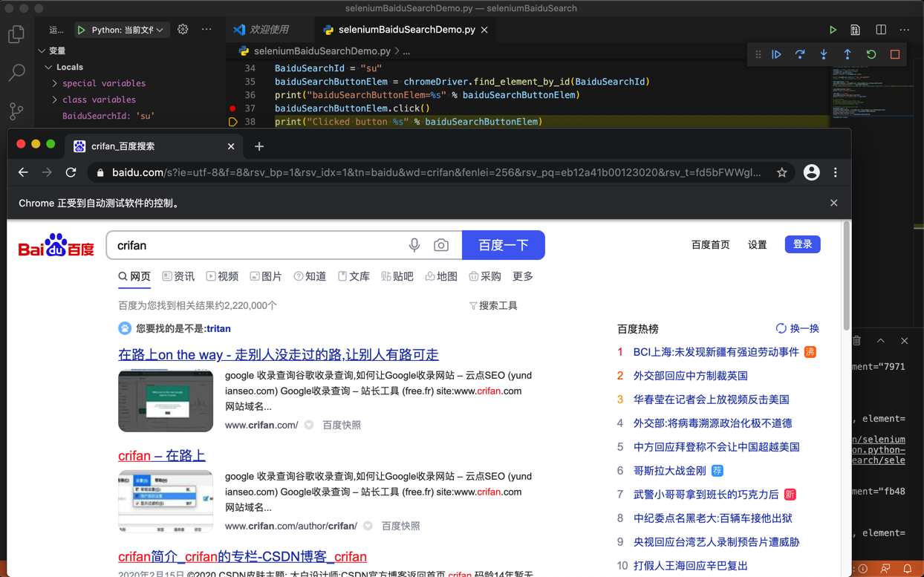Click suggested term tritan
The image size is (924, 577).
(x=218, y=328)
